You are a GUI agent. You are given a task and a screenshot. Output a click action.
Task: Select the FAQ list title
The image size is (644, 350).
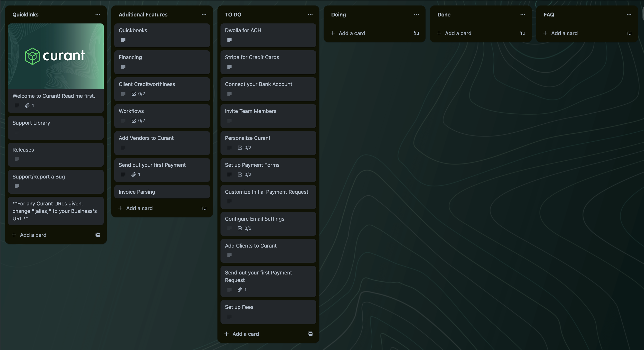click(549, 14)
